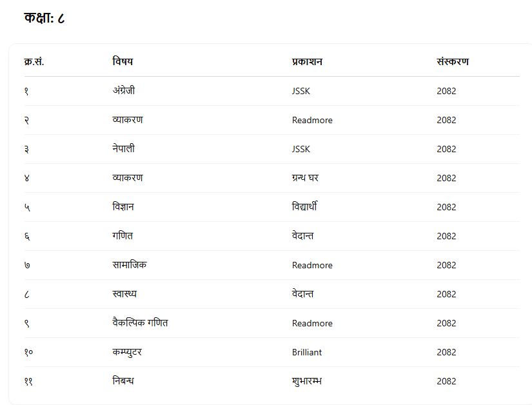The height and width of the screenshot is (405, 532).
Task: Click the "ग्रन्थ घर" publisher cell
Action: pos(305,178)
